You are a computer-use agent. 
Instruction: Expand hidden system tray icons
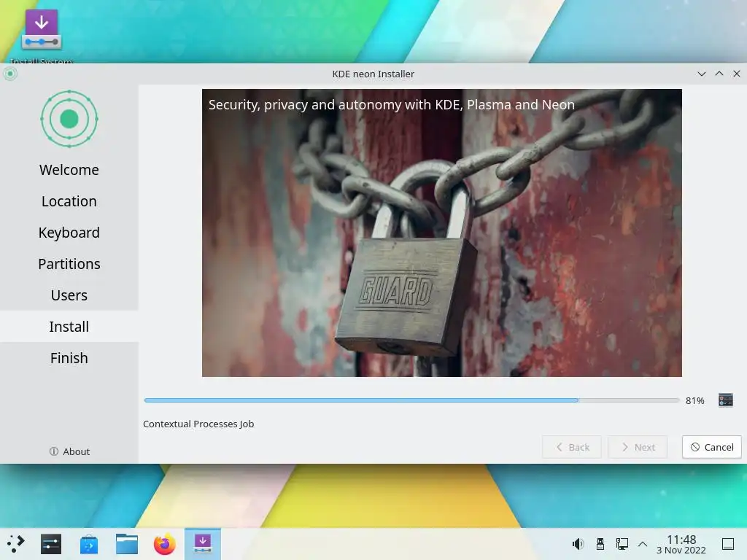pyautogui.click(x=643, y=544)
